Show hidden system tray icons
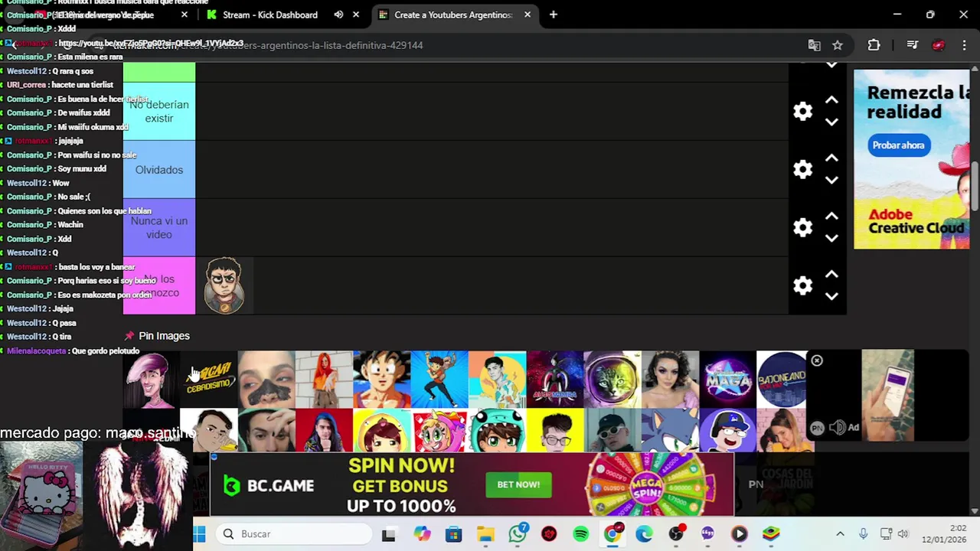The height and width of the screenshot is (551, 980). point(840,534)
